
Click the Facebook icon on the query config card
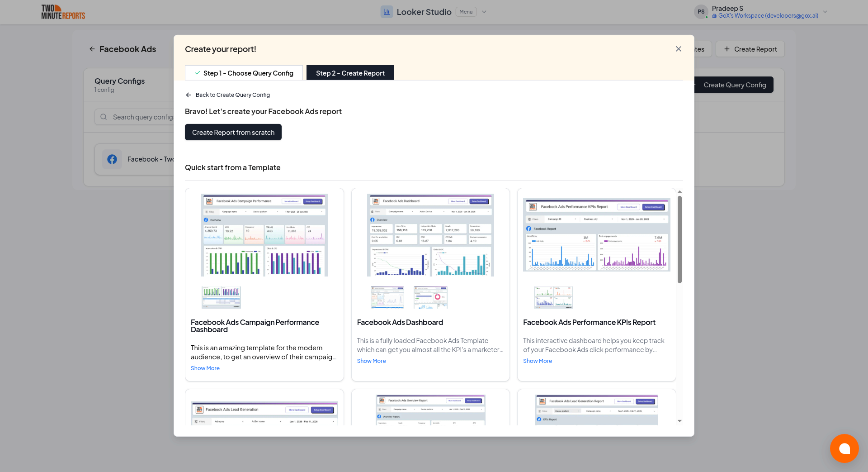112,159
